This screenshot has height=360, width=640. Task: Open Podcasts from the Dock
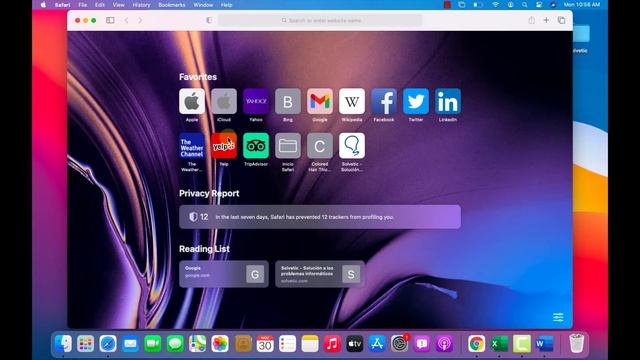click(444, 344)
